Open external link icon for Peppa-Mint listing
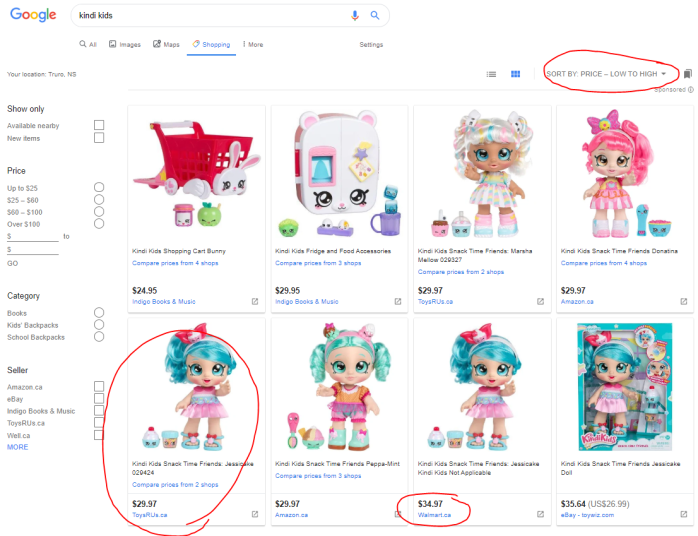Screen dimensions: 698x536 [x=397, y=515]
